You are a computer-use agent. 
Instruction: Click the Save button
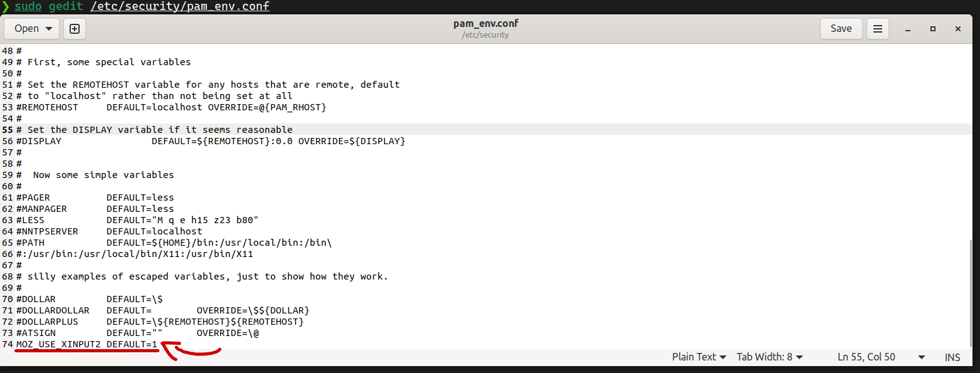click(x=841, y=29)
